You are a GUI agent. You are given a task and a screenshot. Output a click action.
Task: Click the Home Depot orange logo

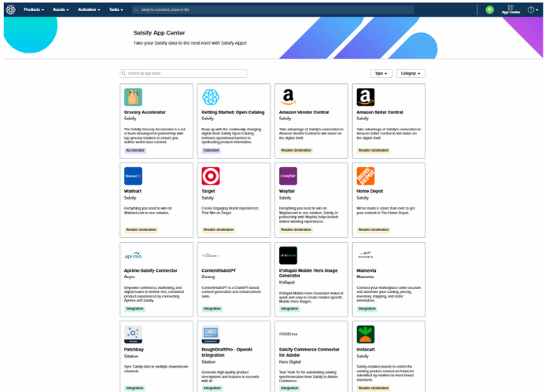[x=365, y=175]
